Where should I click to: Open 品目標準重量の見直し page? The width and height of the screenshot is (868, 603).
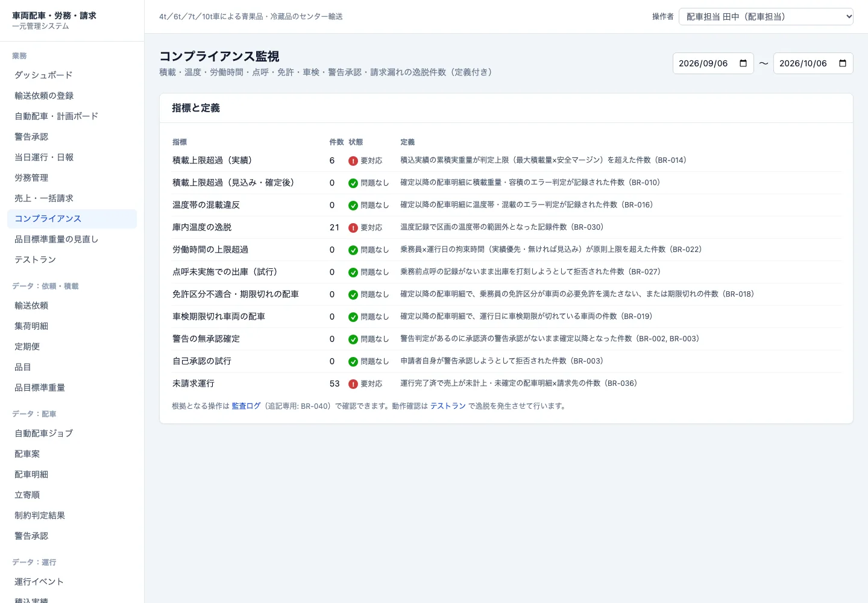point(72,239)
